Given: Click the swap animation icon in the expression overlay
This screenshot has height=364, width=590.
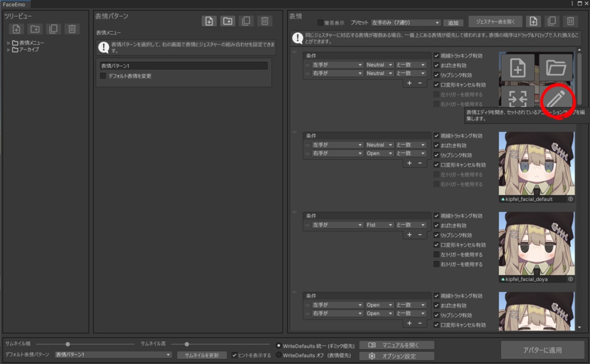Looking at the screenshot, I should [517, 99].
